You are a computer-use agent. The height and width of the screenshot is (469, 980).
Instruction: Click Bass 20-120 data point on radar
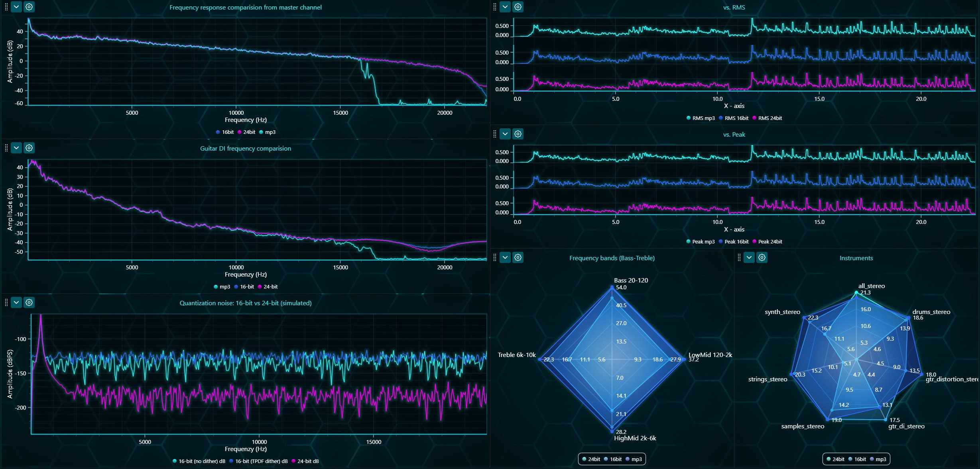coord(612,287)
